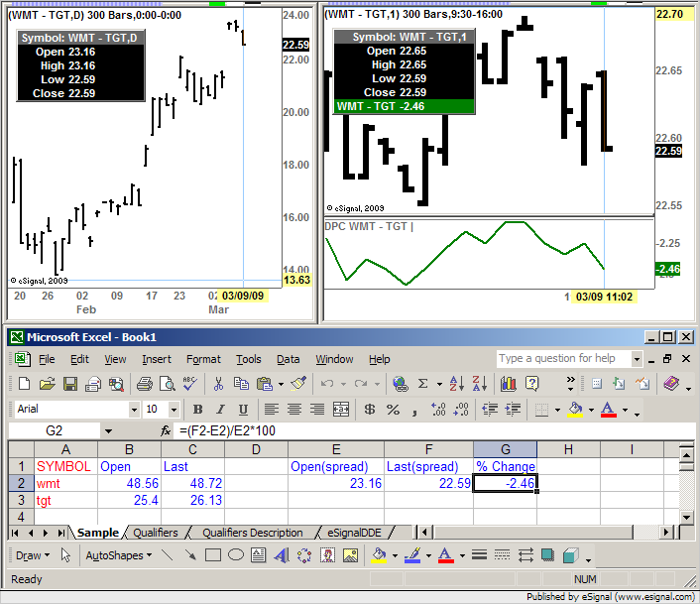Paste with the clipboard icon
700x604 pixels.
pos(265,384)
